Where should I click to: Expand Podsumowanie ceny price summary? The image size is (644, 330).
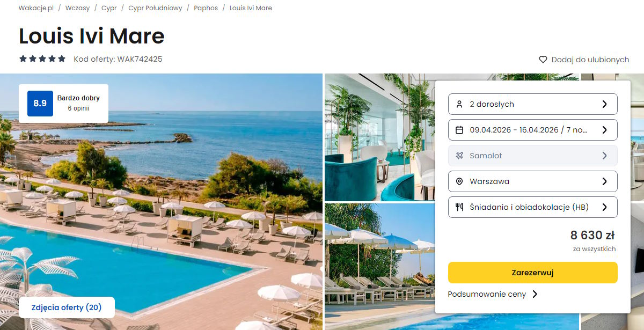pos(493,294)
